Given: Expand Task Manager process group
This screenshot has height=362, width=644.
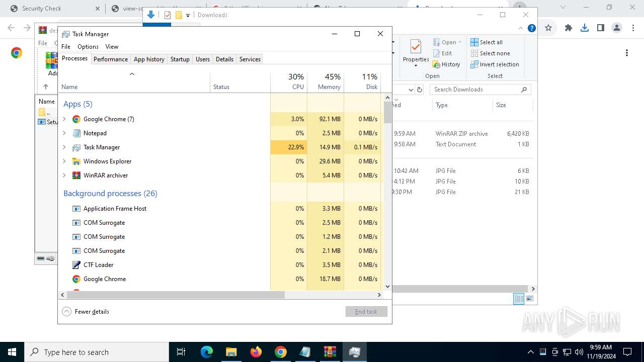Looking at the screenshot, I should coord(64,147).
